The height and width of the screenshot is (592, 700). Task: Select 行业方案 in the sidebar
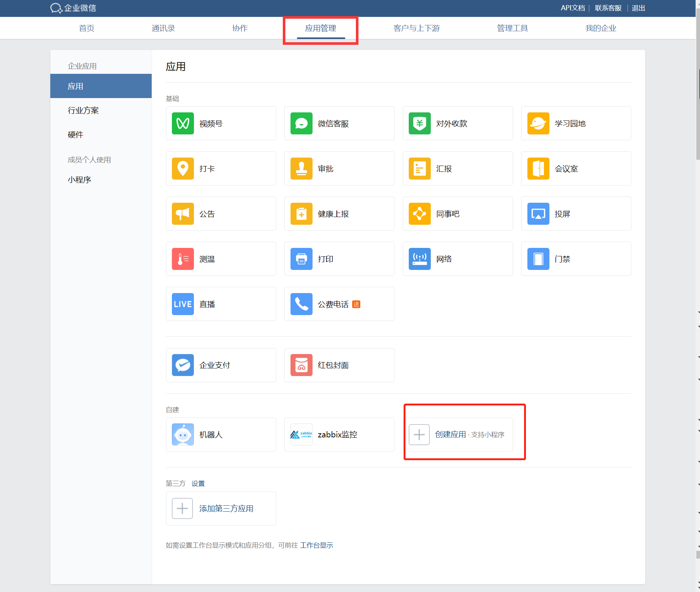point(83,111)
